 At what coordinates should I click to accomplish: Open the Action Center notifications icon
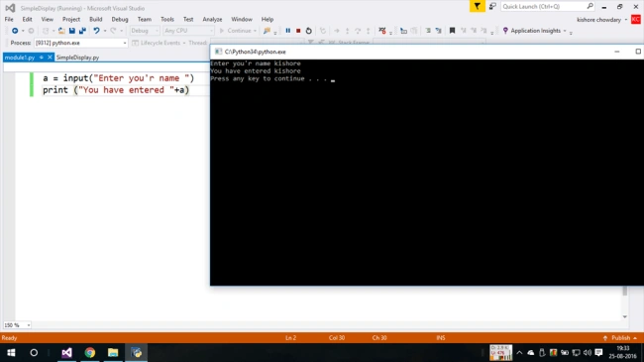coord(598,352)
